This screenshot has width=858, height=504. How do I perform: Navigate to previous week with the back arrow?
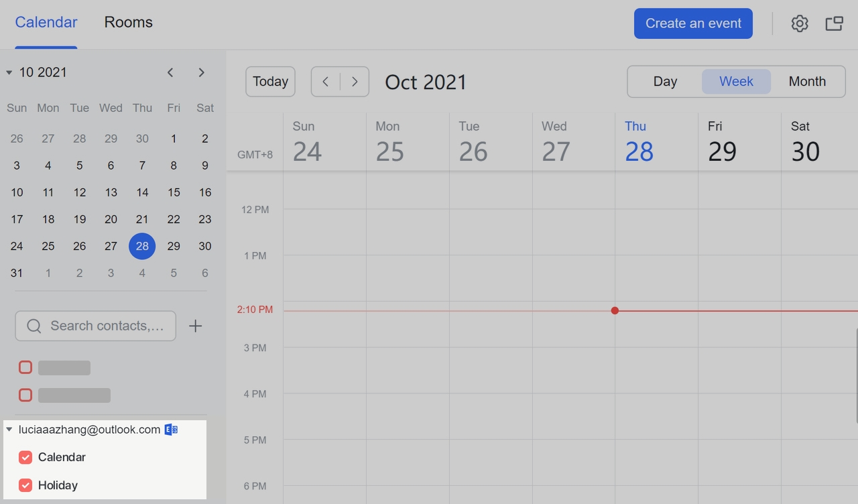(x=325, y=81)
